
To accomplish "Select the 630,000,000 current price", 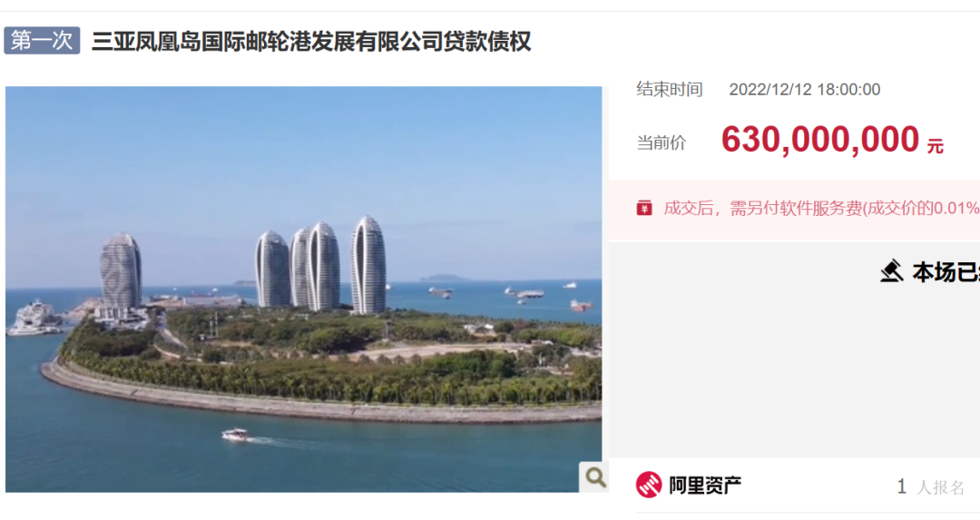I will pyautogui.click(x=820, y=140).
